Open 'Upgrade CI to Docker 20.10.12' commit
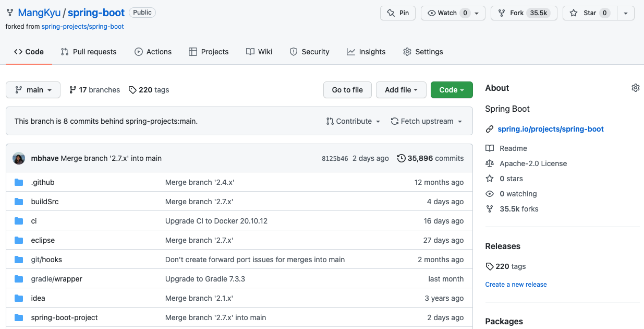 pyautogui.click(x=216, y=221)
